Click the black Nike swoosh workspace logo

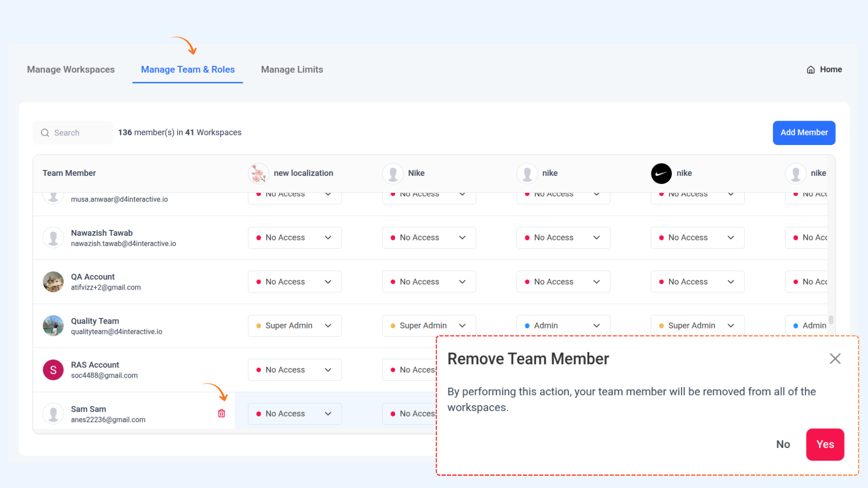click(661, 174)
